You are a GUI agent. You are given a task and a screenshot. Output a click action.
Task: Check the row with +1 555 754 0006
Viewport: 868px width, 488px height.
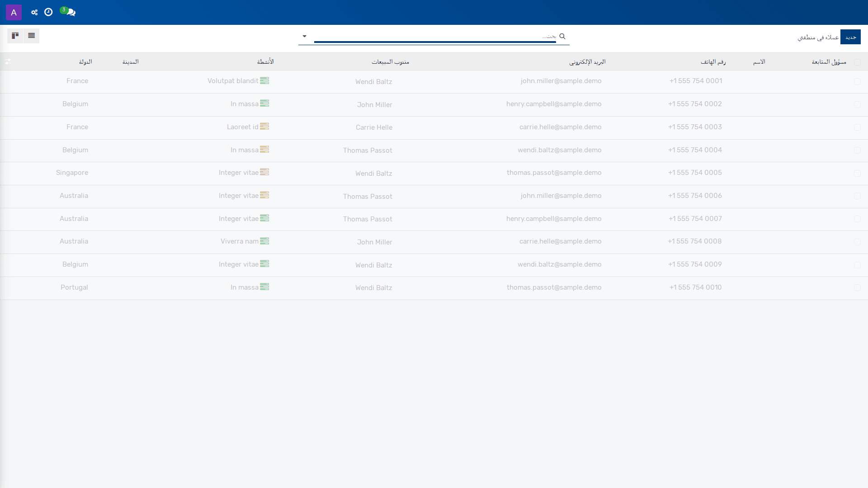point(857,196)
